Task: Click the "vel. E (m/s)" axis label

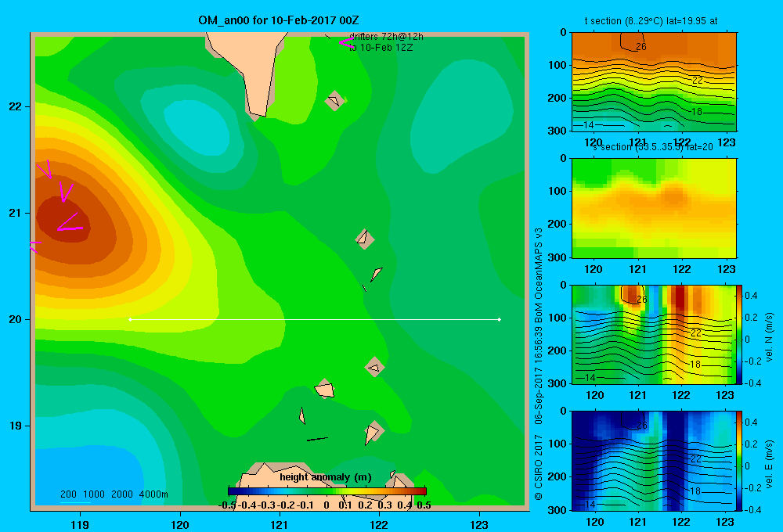Action: click(x=769, y=464)
